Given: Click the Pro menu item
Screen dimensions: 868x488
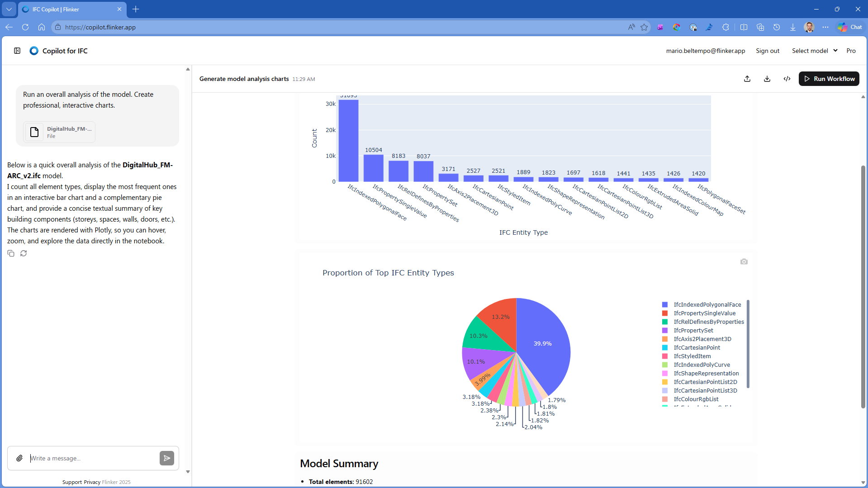Looking at the screenshot, I should click(851, 51).
